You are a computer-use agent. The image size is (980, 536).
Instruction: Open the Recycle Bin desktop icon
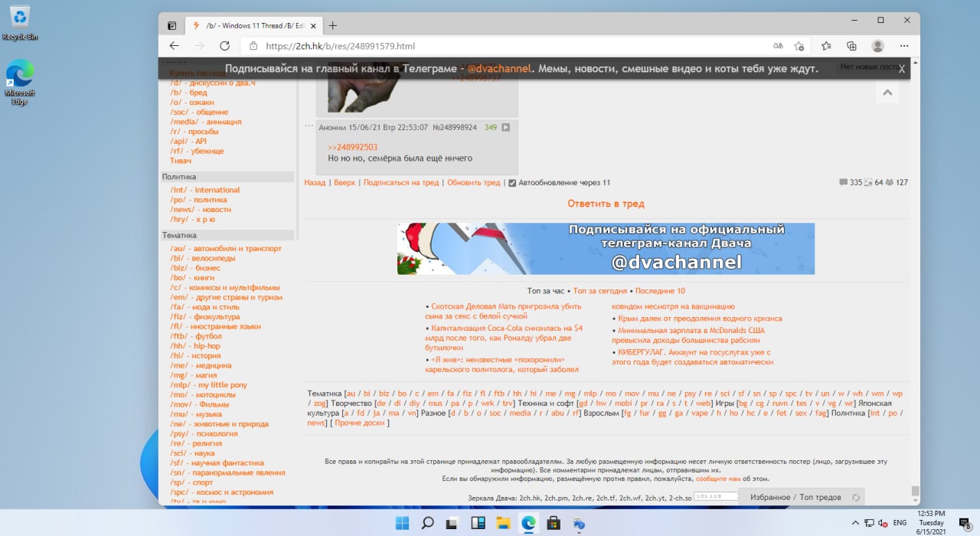pos(20,23)
